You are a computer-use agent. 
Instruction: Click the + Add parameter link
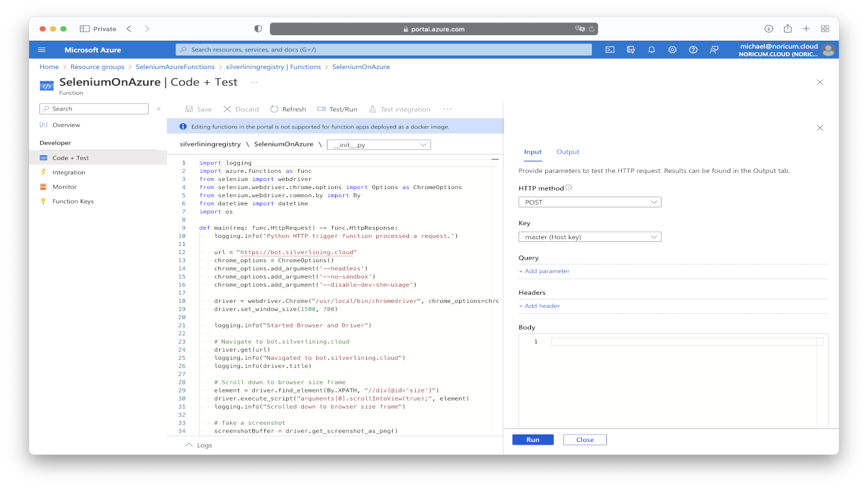pos(544,271)
